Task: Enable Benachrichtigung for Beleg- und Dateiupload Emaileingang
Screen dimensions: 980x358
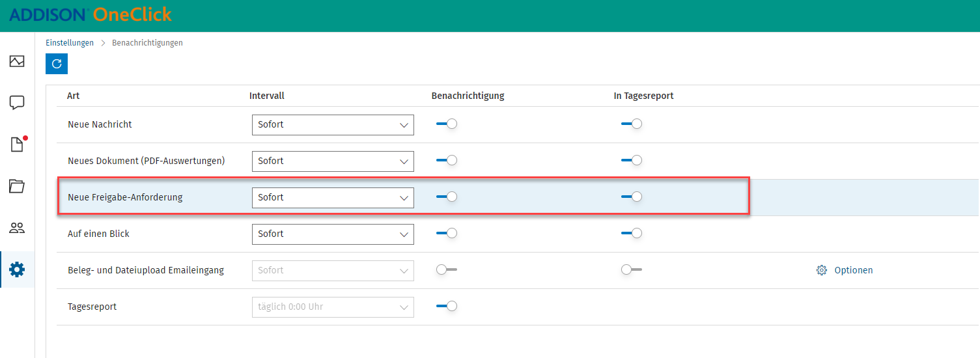Action: [447, 269]
